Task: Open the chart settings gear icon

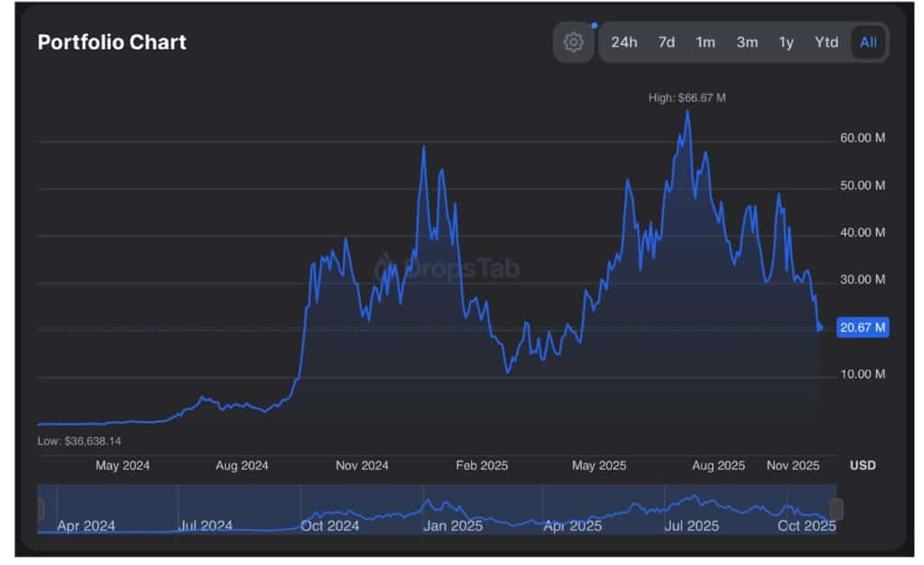Action: pyautogui.click(x=573, y=42)
